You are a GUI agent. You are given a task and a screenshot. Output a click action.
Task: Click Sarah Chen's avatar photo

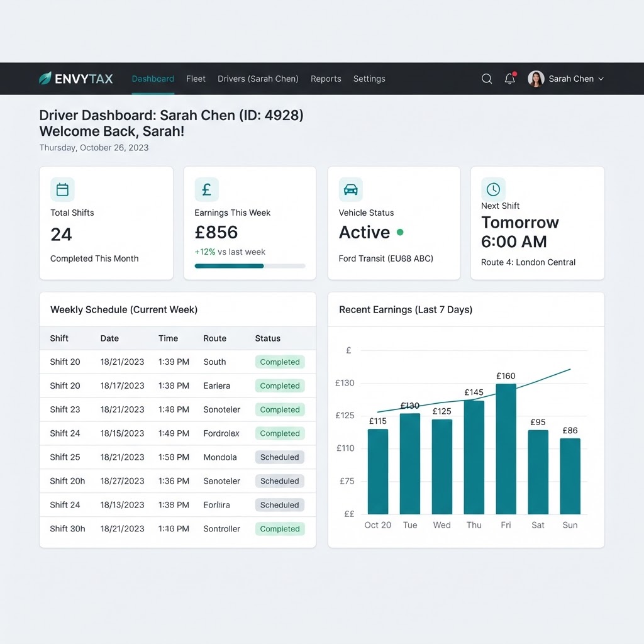coord(536,79)
